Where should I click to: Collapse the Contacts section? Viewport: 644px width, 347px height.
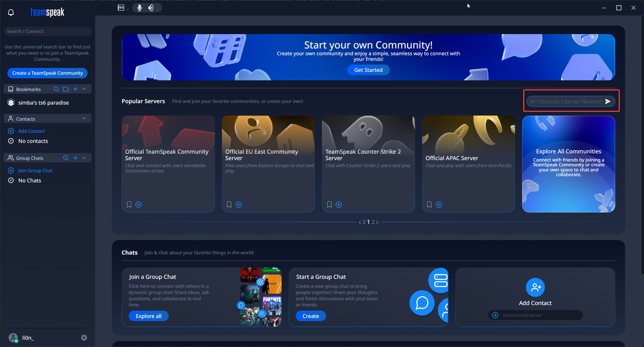[x=84, y=118]
